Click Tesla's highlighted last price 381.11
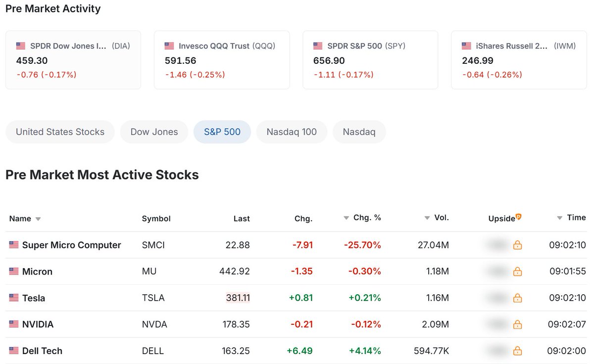 pos(238,298)
